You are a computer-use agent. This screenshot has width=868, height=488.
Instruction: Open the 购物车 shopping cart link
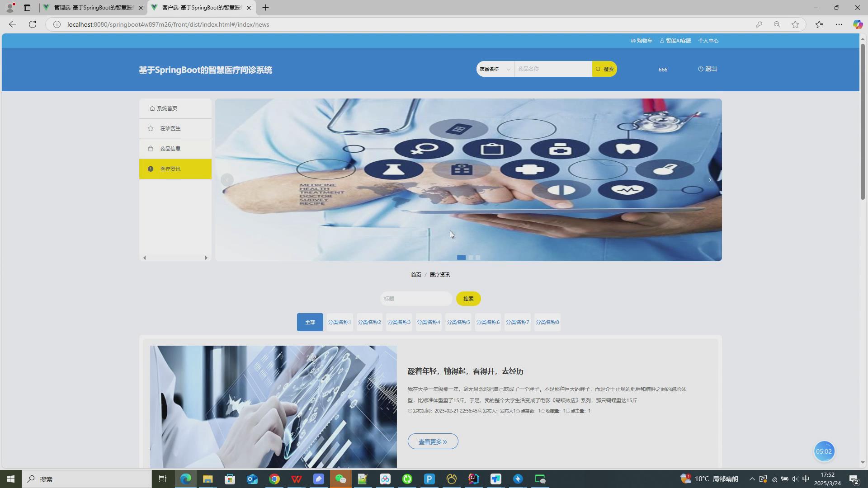tap(642, 41)
